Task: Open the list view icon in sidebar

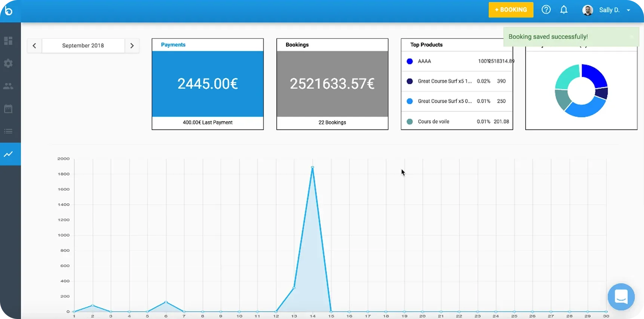Action: tap(8, 131)
